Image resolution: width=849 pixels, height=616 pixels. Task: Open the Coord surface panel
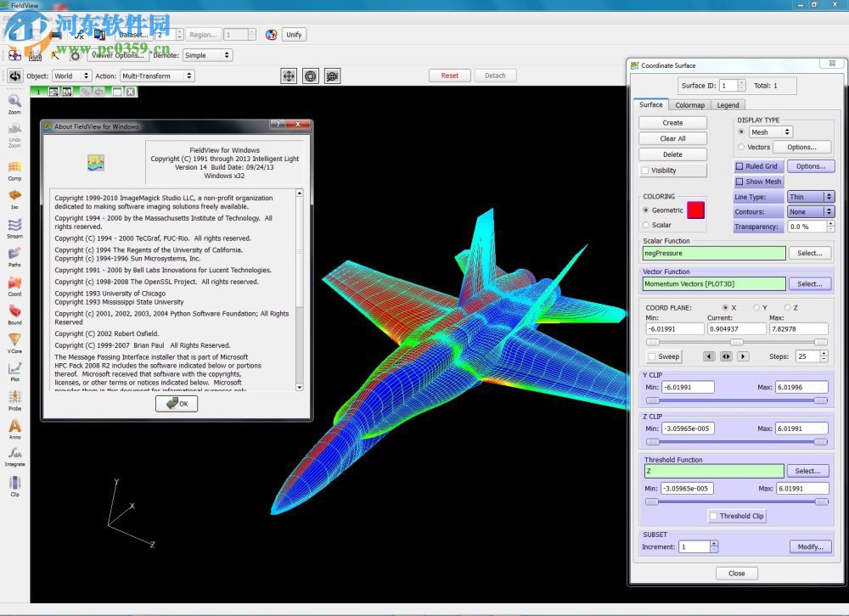(14, 286)
